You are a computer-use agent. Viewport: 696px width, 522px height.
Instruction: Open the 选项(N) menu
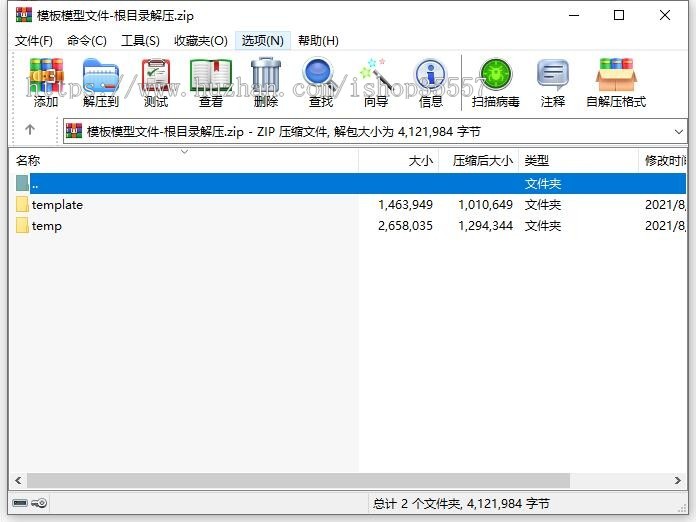(263, 41)
